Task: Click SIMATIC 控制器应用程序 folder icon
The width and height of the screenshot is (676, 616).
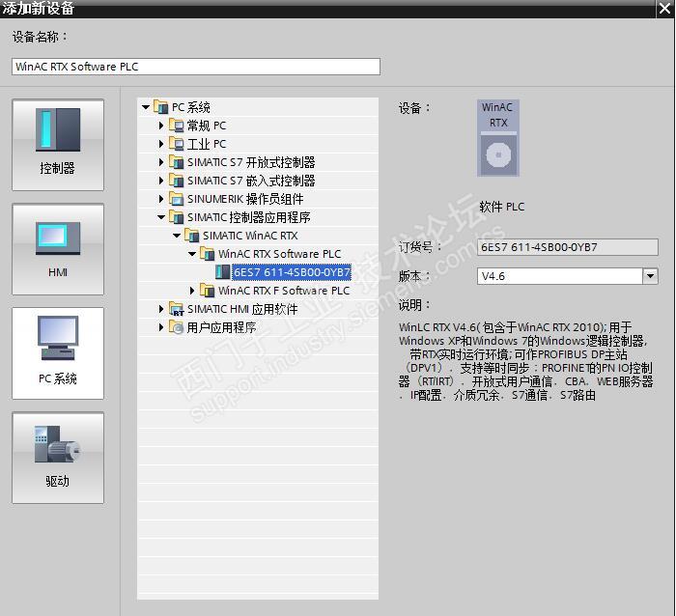Action: (x=177, y=217)
